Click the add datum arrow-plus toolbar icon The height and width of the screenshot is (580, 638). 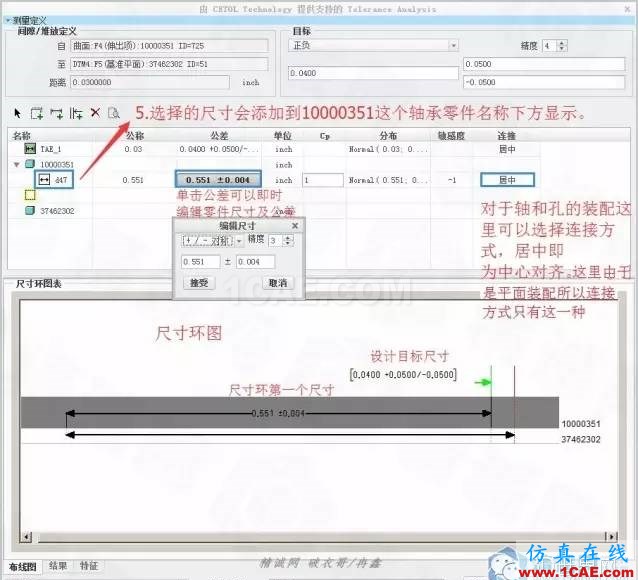[x=56, y=113]
